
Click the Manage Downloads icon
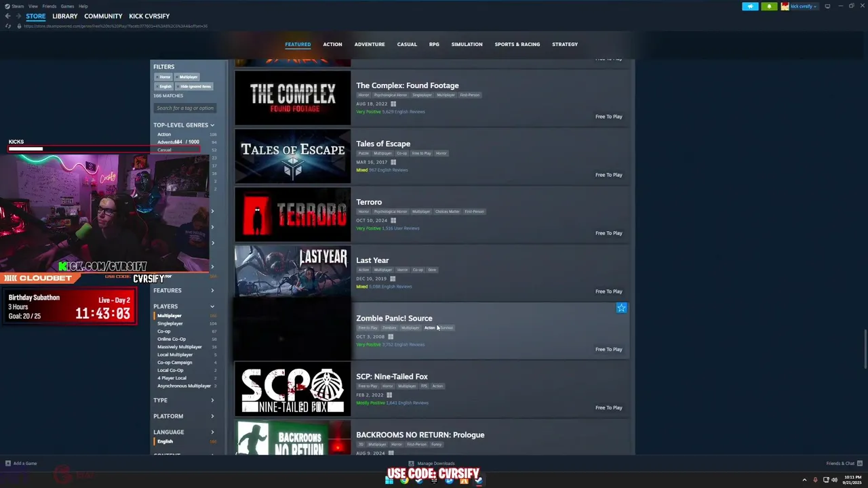[x=411, y=464]
